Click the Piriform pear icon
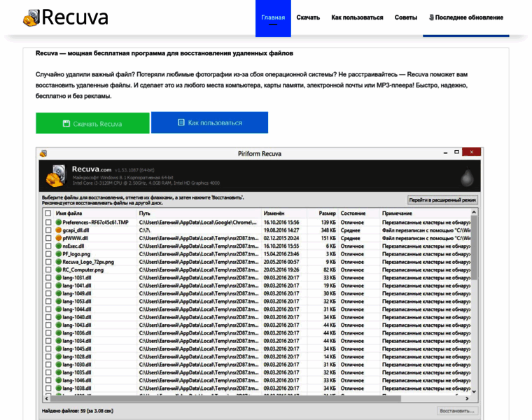 tap(467, 176)
